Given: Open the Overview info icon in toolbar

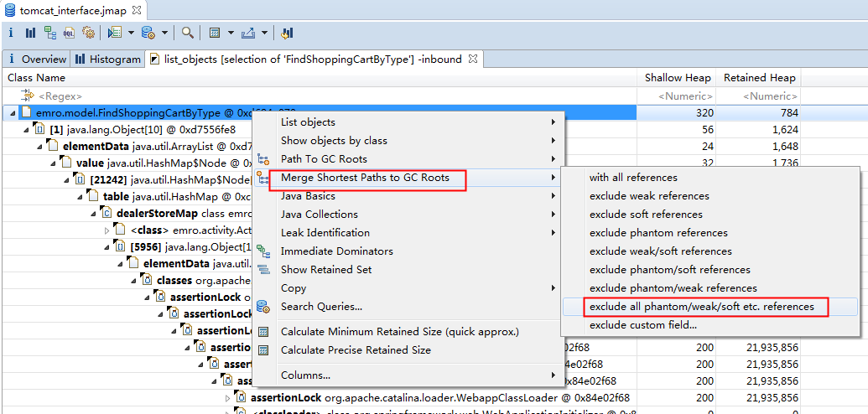Looking at the screenshot, I should pyautogui.click(x=11, y=34).
